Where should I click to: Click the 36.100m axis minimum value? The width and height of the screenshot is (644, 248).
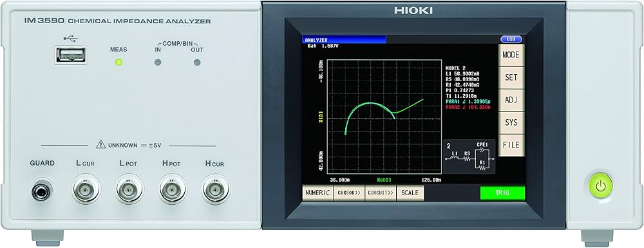click(x=339, y=180)
